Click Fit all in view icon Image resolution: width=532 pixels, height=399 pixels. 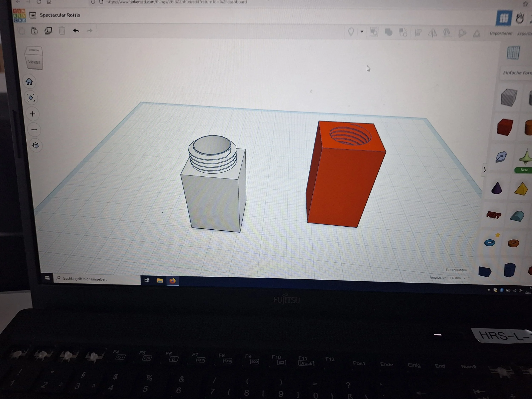(31, 98)
